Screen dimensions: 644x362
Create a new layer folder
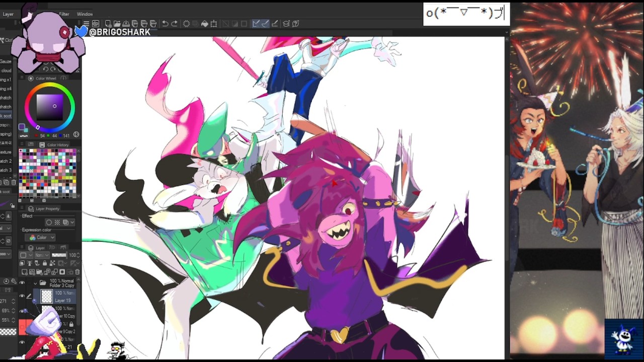(39, 272)
